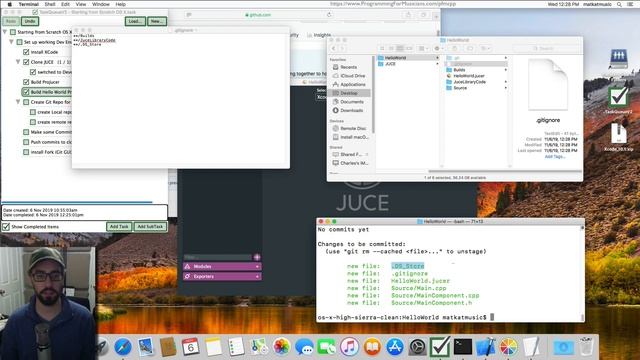Screen dimensions: 640x360
Task: Open the green checkmark TaskQueue app in the Dock
Action: pyautogui.click(x=440, y=346)
